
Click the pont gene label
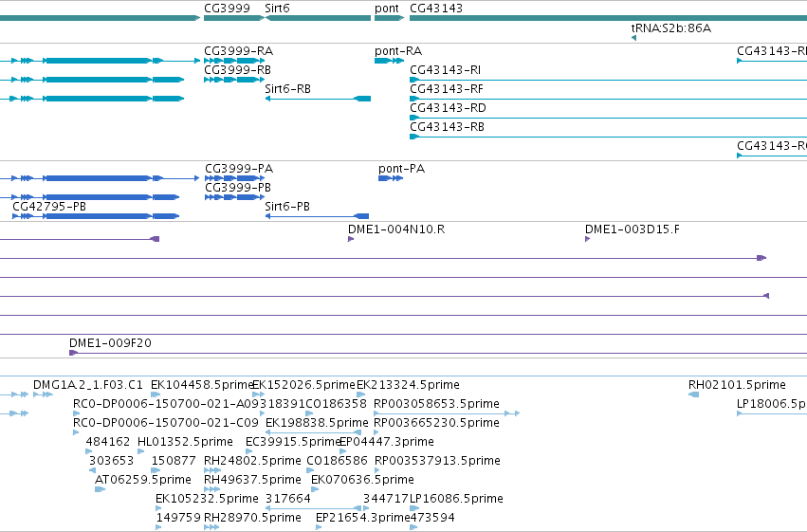[387, 9]
